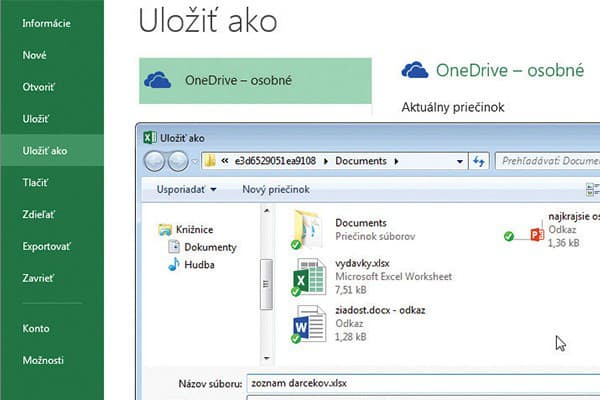Click the file name ziadost.docx - odkaz
The height and width of the screenshot is (400, 600).
pyautogui.click(x=380, y=310)
